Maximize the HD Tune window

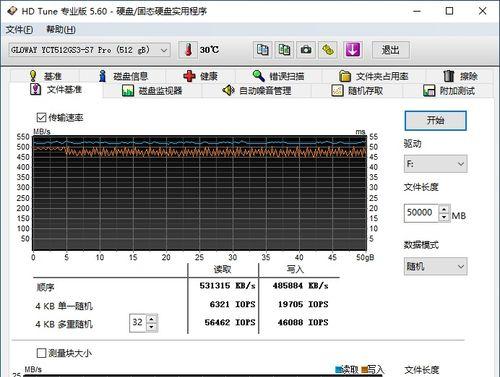(x=449, y=11)
